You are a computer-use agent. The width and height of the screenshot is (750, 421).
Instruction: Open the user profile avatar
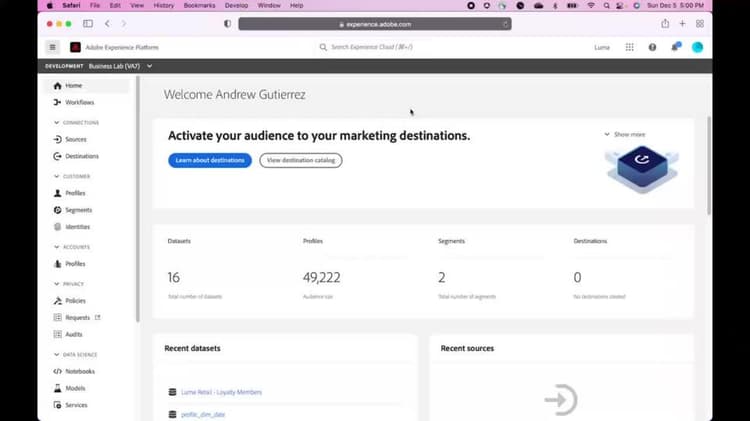697,47
